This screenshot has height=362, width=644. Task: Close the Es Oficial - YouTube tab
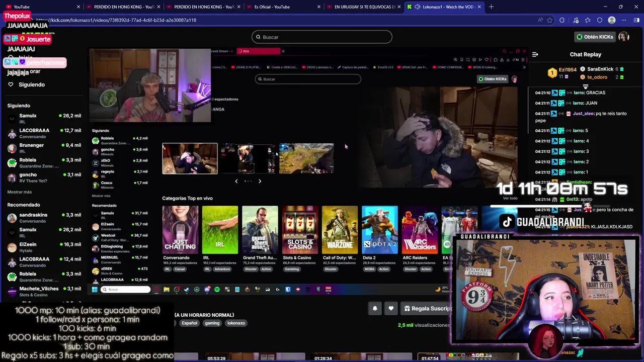click(319, 7)
